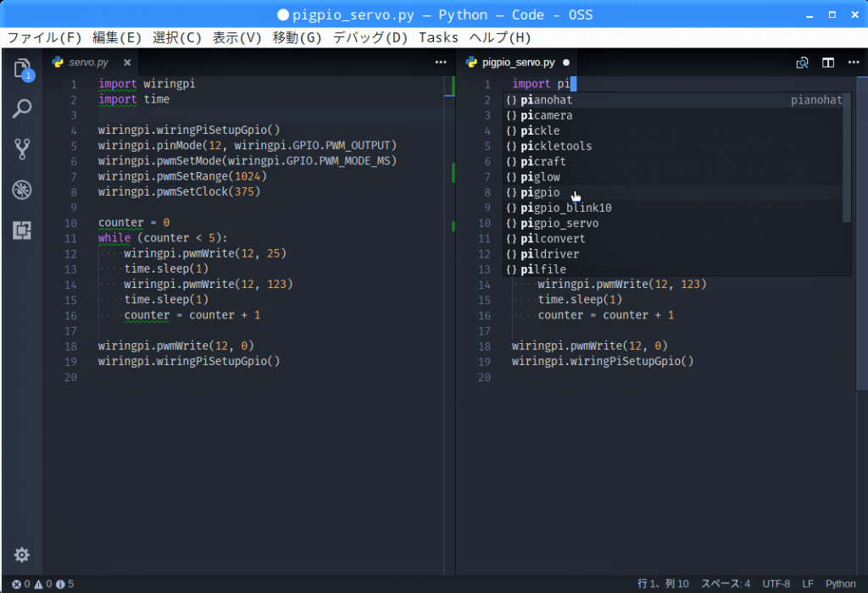Click the errors and warnings status indicator
This screenshot has width=868, height=593.
[x=43, y=584]
